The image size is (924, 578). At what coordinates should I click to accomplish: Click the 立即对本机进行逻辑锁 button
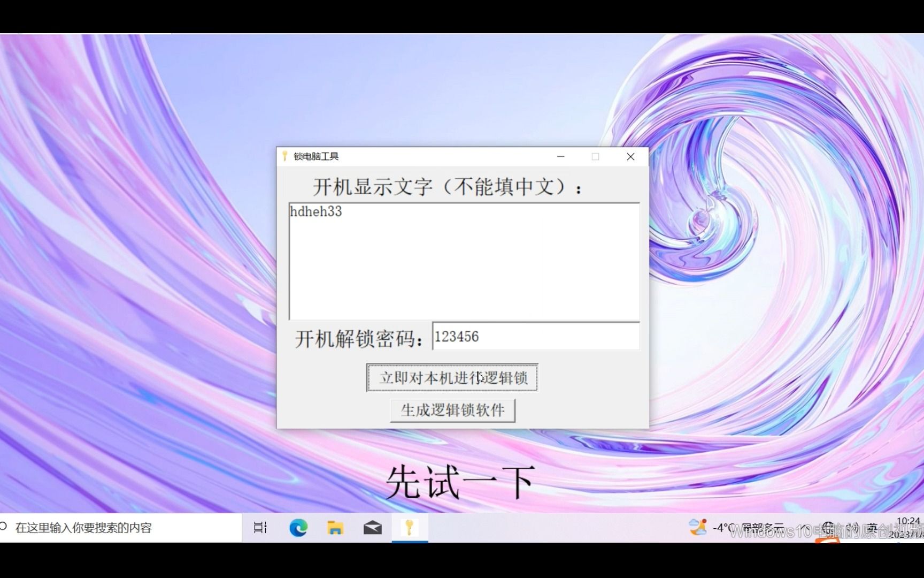point(452,378)
